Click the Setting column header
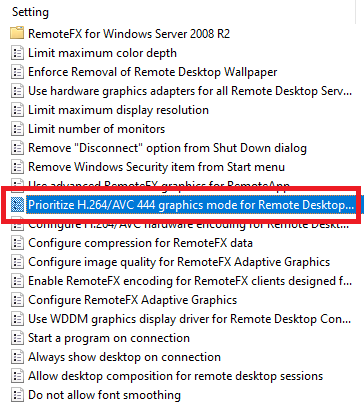Image resolution: width=364 pixels, height=409 pixels. (30, 12)
